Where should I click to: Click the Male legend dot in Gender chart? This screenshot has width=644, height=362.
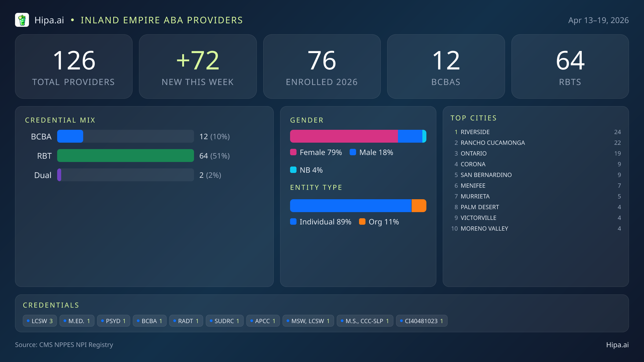tap(353, 152)
